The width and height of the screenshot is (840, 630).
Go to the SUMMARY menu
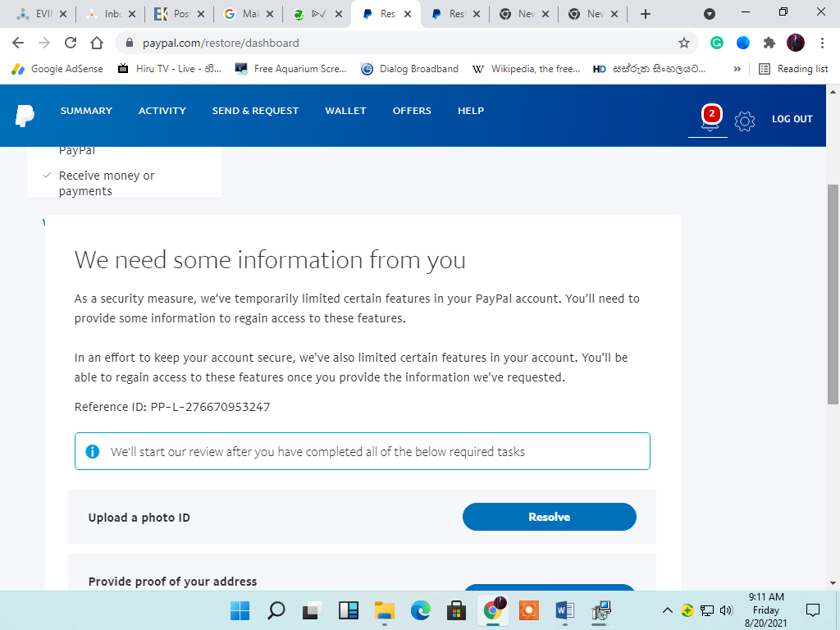(x=86, y=111)
